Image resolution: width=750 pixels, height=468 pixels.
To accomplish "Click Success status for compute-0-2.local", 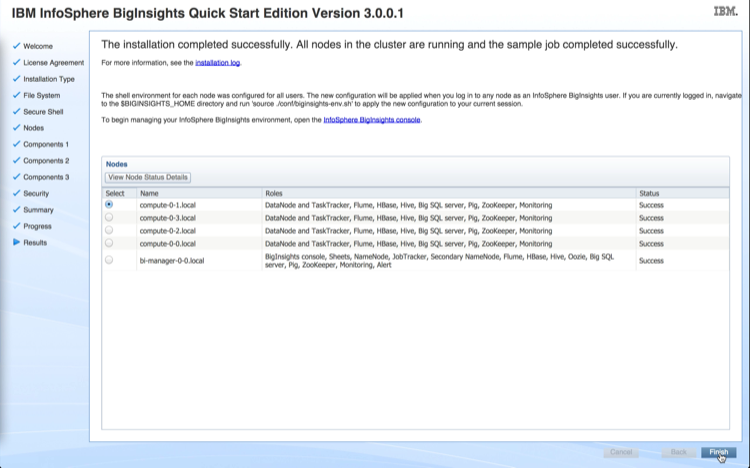I will pyautogui.click(x=651, y=231).
